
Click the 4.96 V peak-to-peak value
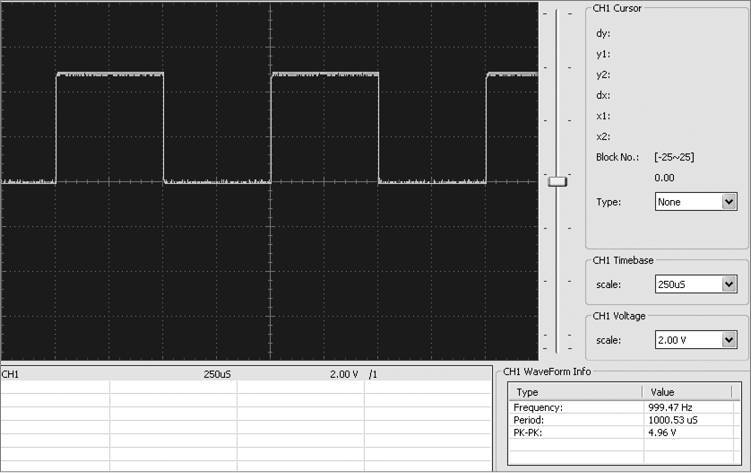[x=665, y=433]
